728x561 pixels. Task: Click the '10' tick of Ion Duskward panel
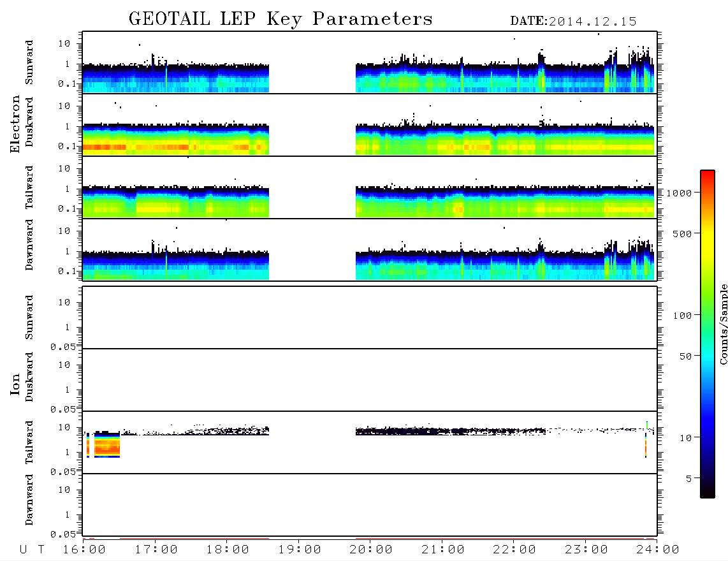(x=64, y=365)
